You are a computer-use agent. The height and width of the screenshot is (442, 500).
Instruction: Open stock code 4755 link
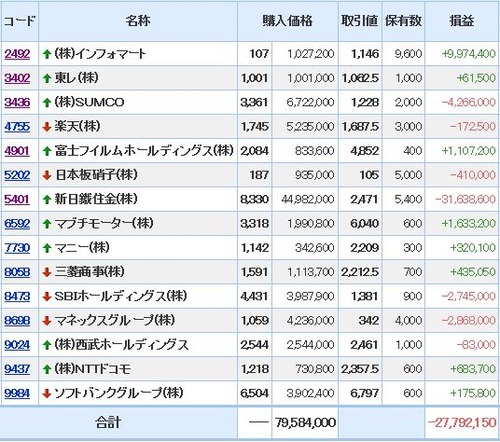click(17, 127)
